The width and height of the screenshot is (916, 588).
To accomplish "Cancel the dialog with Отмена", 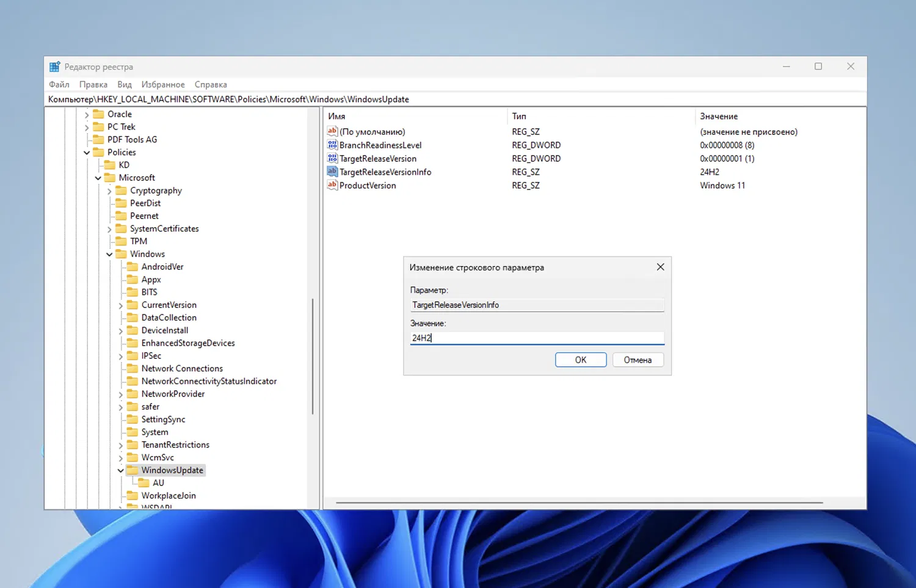I will click(x=638, y=360).
